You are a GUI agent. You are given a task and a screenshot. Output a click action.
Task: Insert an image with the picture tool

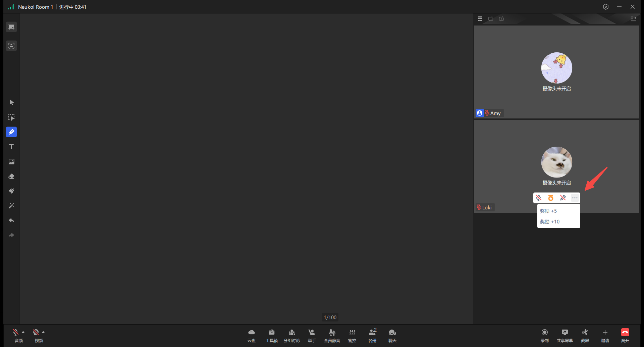(x=11, y=161)
